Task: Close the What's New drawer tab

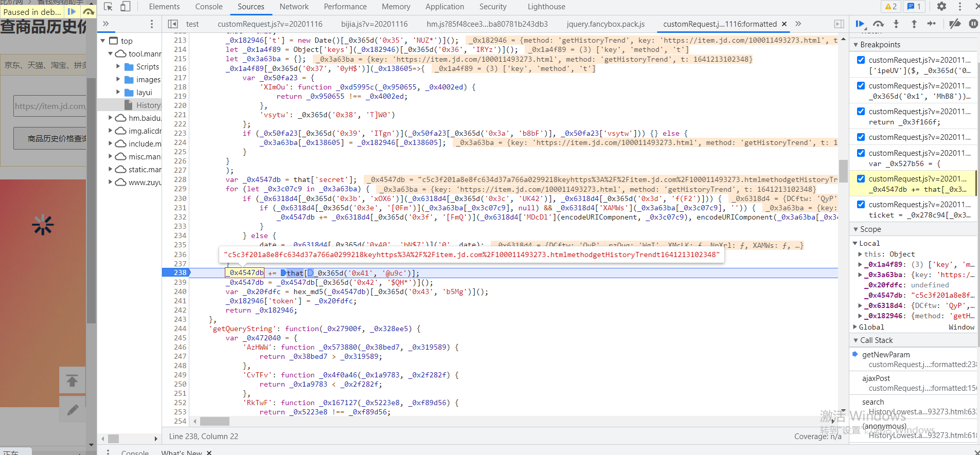Action: pyautogui.click(x=209, y=452)
